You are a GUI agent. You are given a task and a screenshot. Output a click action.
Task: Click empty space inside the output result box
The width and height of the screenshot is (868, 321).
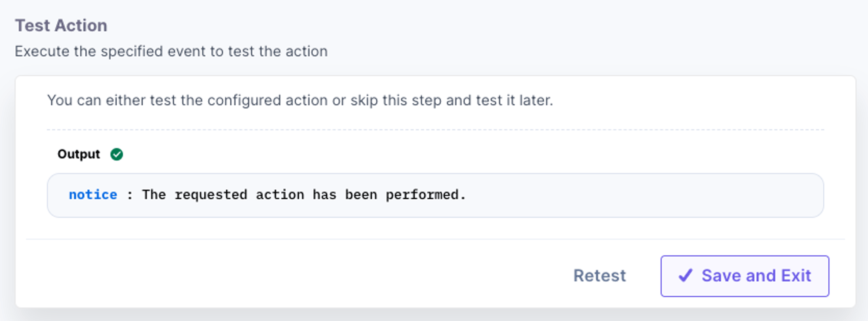pos(640,196)
